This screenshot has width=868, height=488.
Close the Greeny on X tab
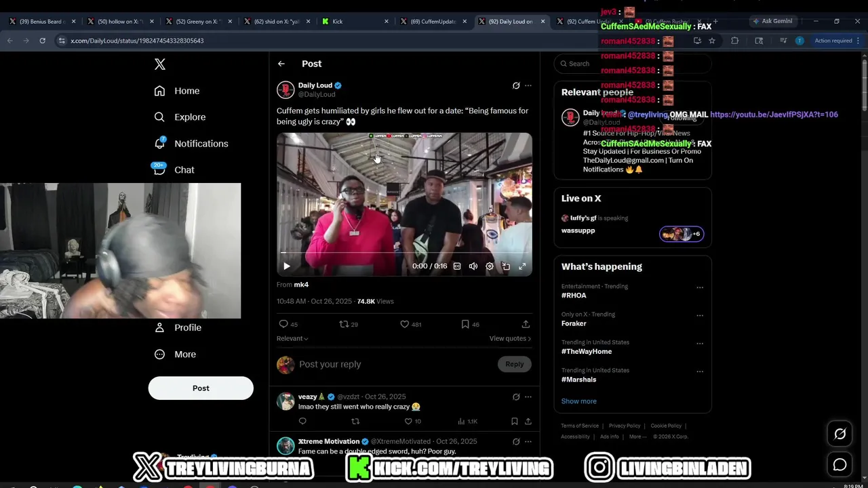[x=230, y=22]
